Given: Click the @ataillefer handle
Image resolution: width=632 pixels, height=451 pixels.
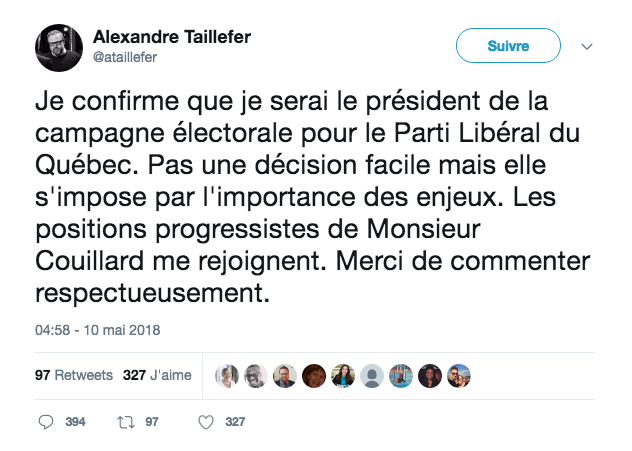Looking at the screenshot, I should (125, 57).
